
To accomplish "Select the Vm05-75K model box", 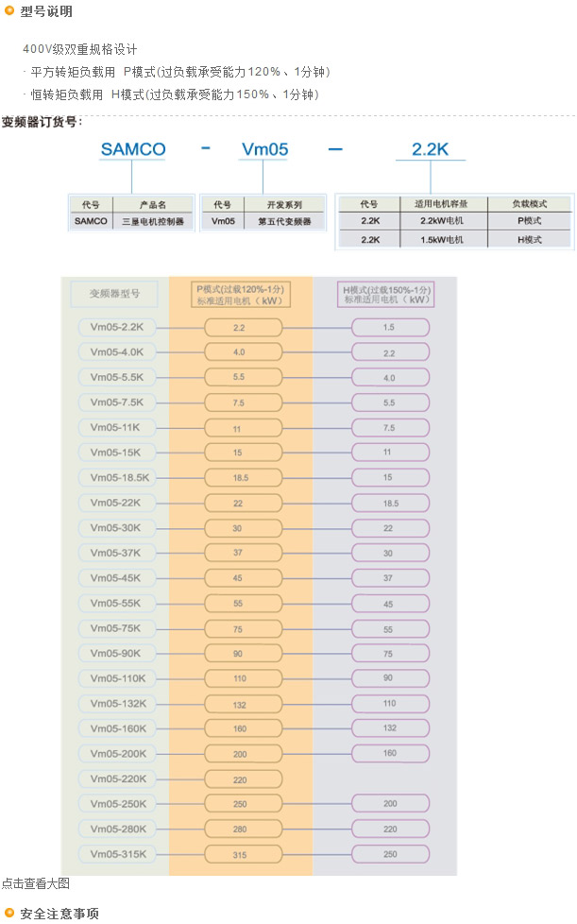I will (x=116, y=628).
